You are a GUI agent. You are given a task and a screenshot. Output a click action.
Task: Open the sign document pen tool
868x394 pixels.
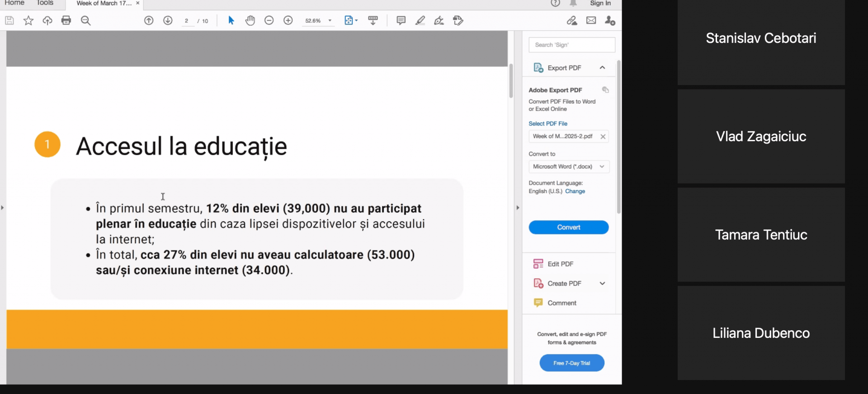[x=439, y=20]
